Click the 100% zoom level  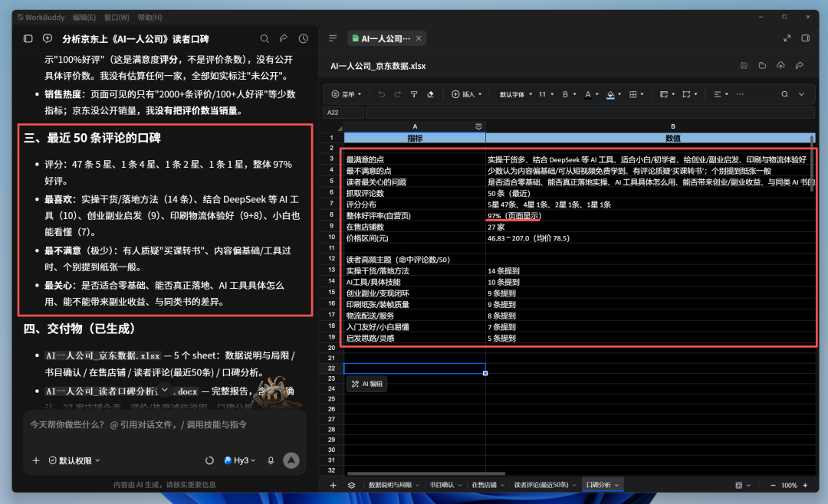tap(789, 485)
